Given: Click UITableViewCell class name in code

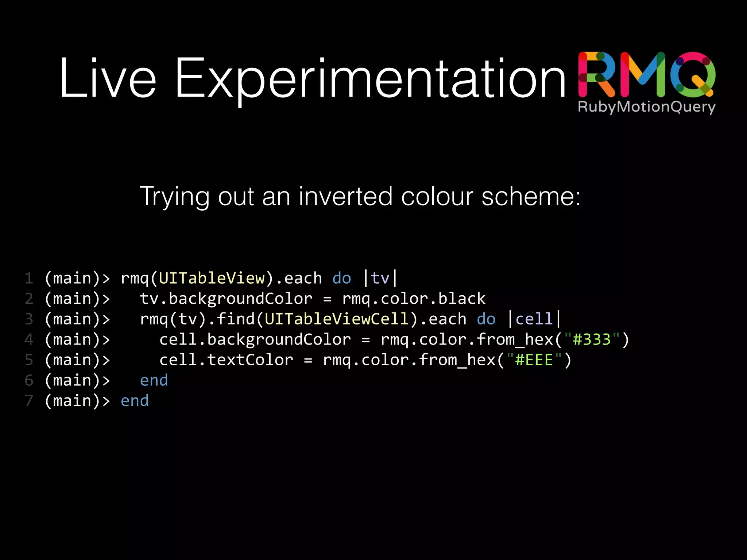Looking at the screenshot, I should tap(336, 319).
